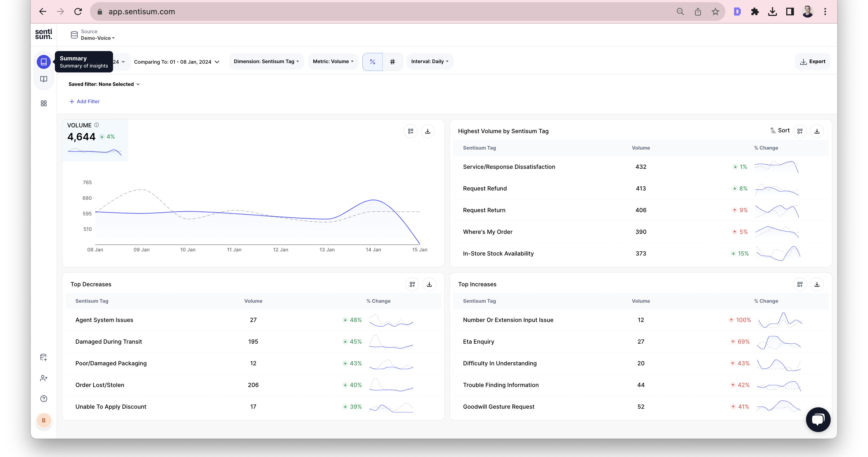
Task: Click the add data source sidebar icon
Action: pos(43,357)
